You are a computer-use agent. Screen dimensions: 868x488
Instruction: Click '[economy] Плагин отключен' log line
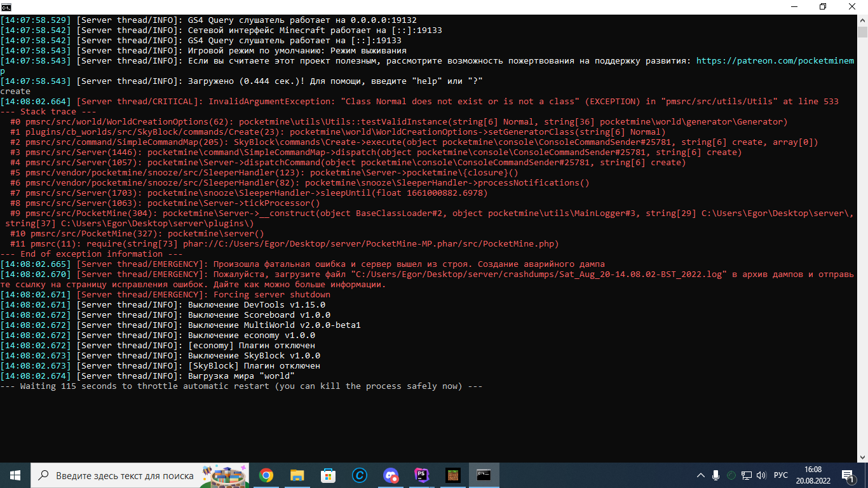coord(158,346)
